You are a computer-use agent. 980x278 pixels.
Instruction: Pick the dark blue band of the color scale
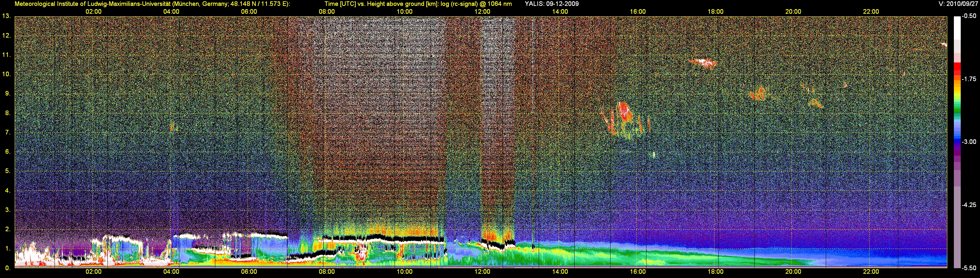click(957, 142)
